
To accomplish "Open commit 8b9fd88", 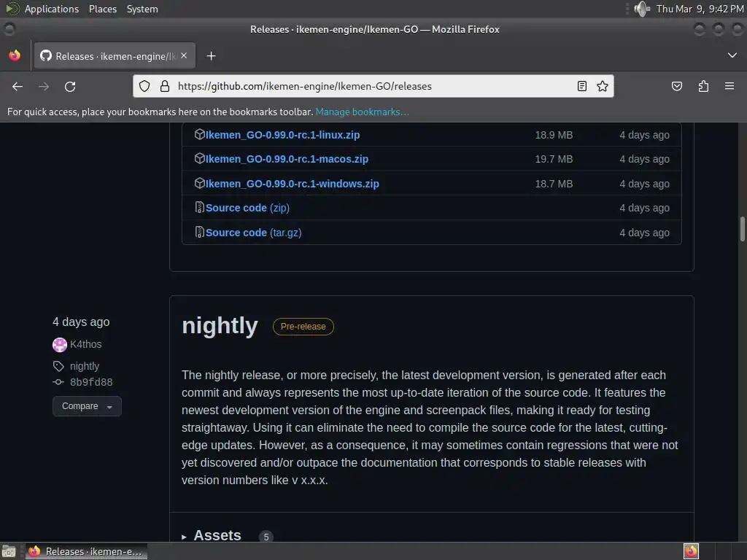I will coord(91,382).
